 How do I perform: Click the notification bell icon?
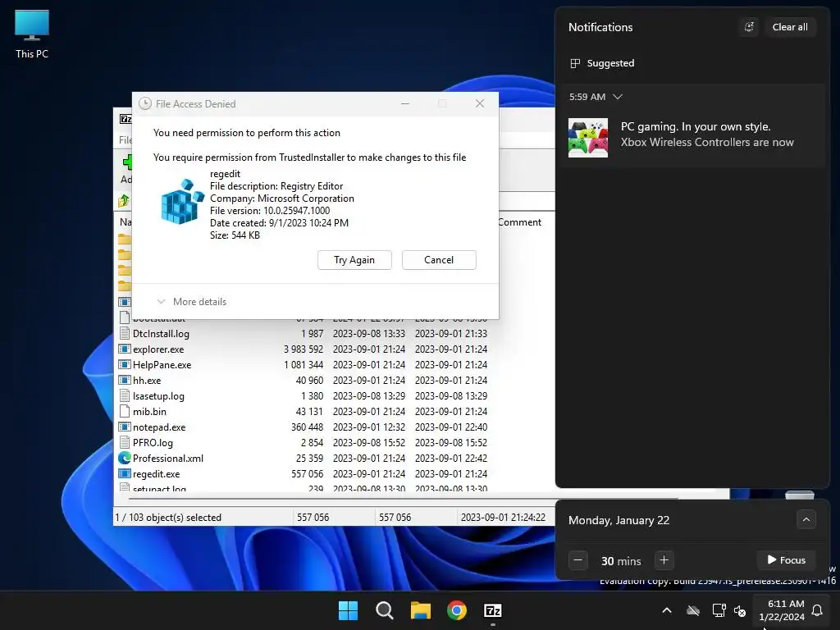817,610
